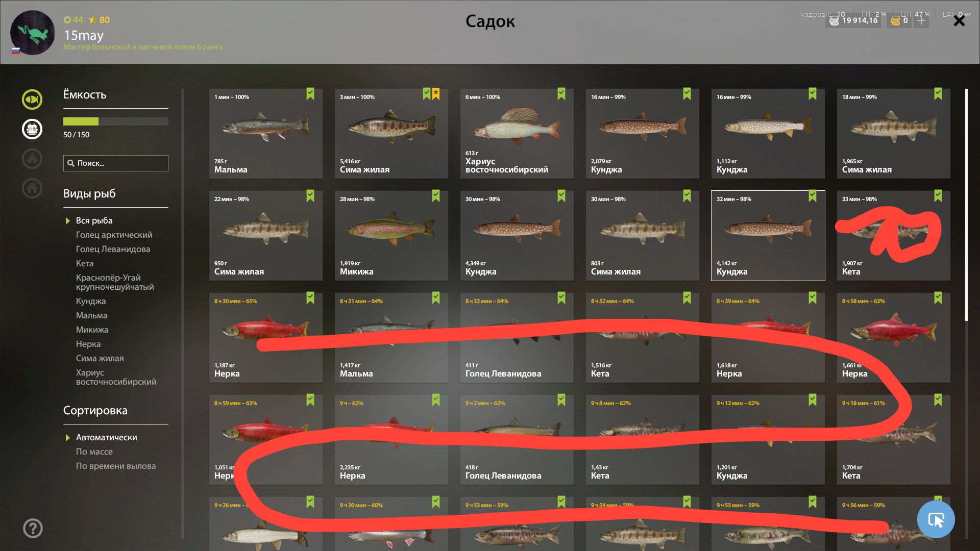
Task: Add gold with the plus icon
Action: click(921, 20)
